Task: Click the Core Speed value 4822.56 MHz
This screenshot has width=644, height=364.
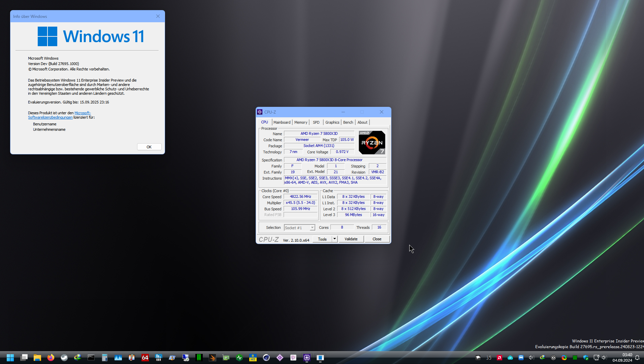Action: tap(300, 196)
